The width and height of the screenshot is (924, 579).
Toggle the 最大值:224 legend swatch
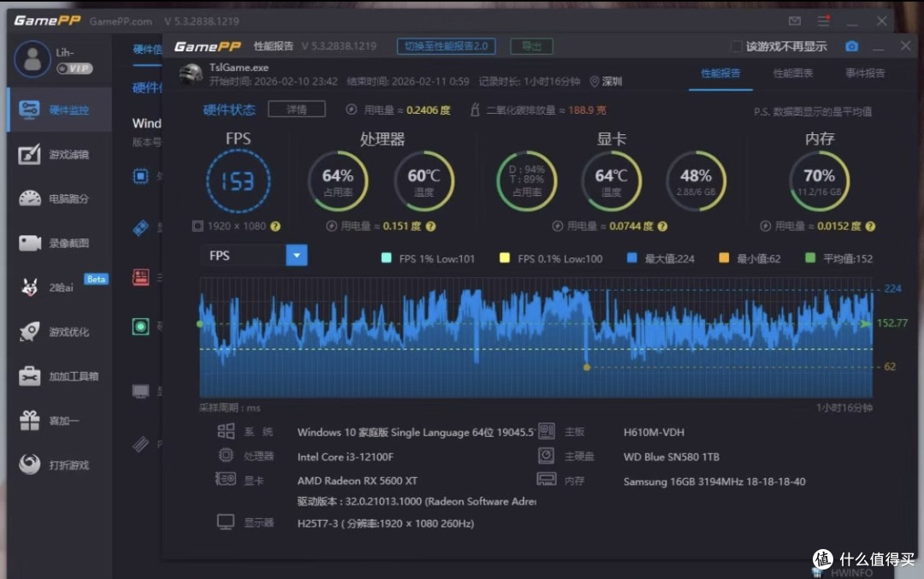coord(631,257)
